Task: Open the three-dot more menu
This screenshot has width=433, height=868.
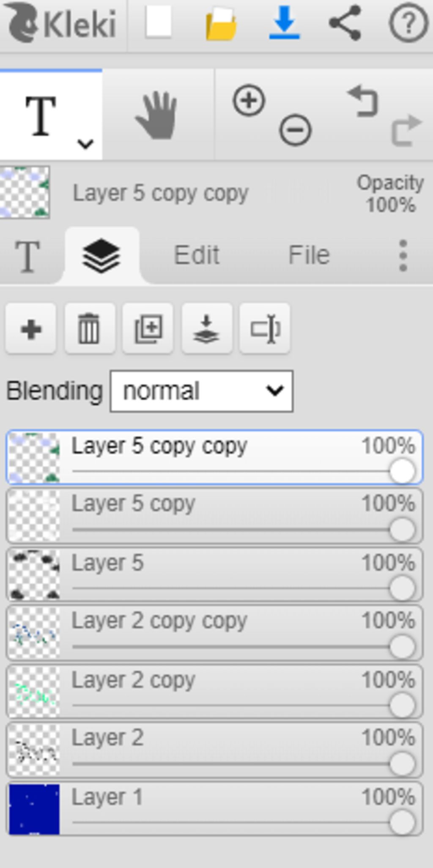Action: click(x=403, y=255)
